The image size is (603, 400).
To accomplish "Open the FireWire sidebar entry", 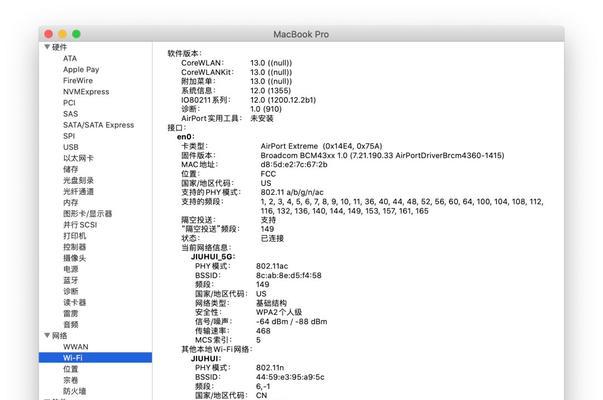I will 78,80.
